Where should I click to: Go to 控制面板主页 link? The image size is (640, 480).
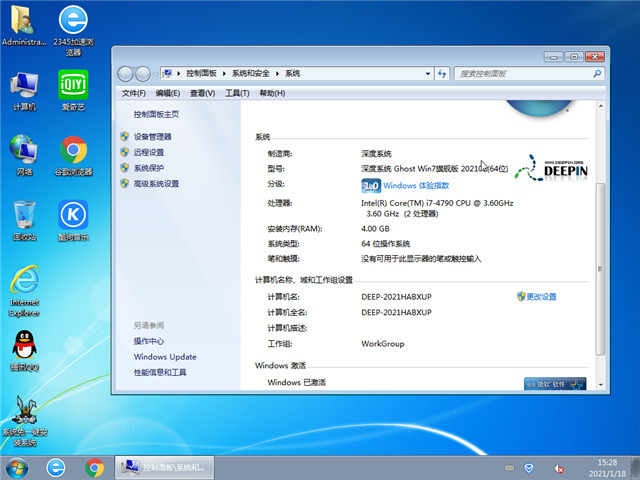(156, 114)
